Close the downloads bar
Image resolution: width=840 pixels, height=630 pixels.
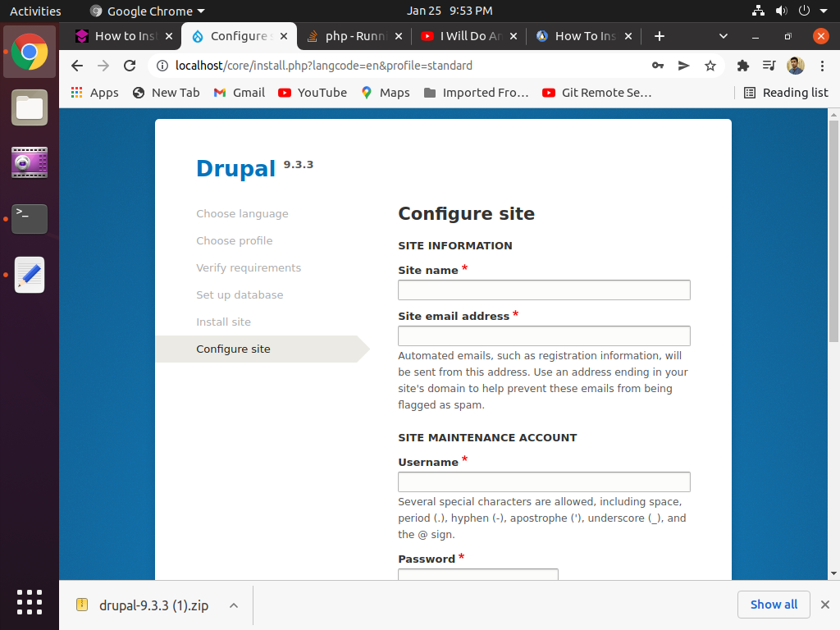click(x=825, y=605)
